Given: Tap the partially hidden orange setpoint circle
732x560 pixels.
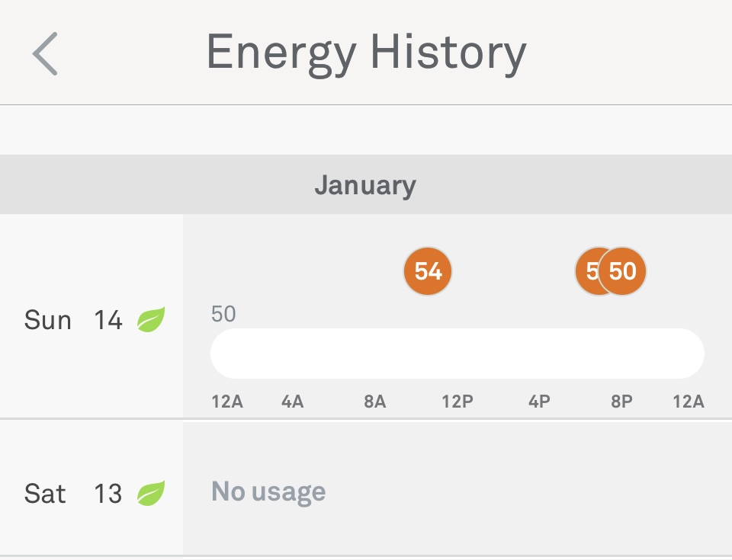Looking at the screenshot, I should tap(588, 270).
